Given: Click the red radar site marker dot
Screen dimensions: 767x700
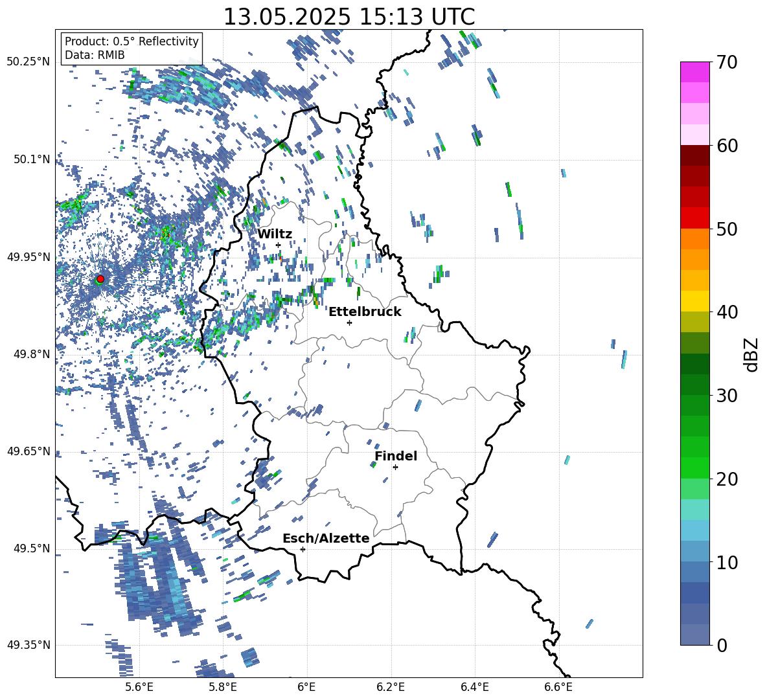Looking at the screenshot, I should tap(100, 279).
